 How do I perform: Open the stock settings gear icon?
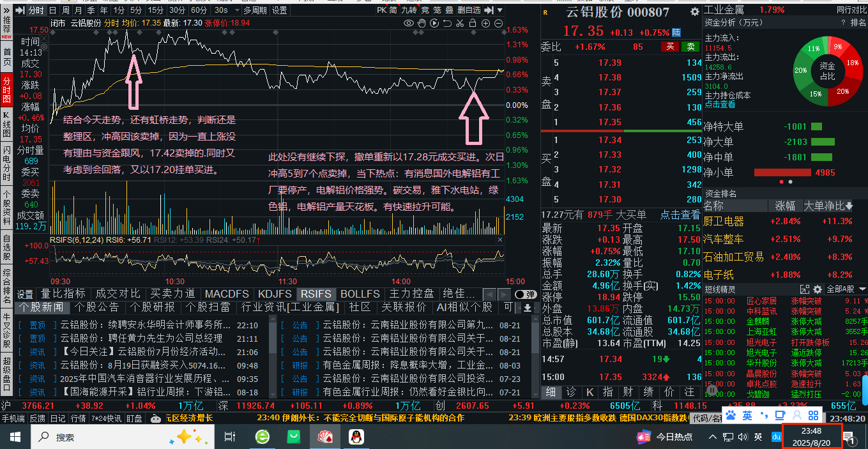tap(694, 11)
